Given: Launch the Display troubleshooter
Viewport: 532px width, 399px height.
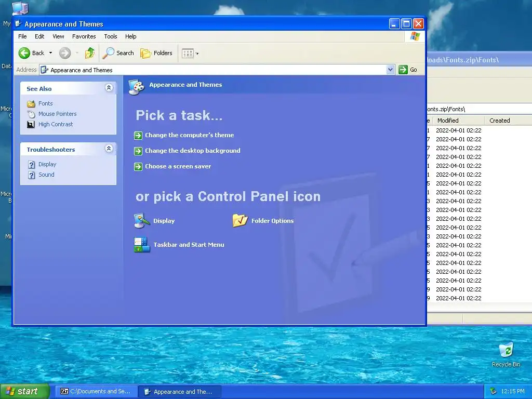Looking at the screenshot, I should pos(47,164).
